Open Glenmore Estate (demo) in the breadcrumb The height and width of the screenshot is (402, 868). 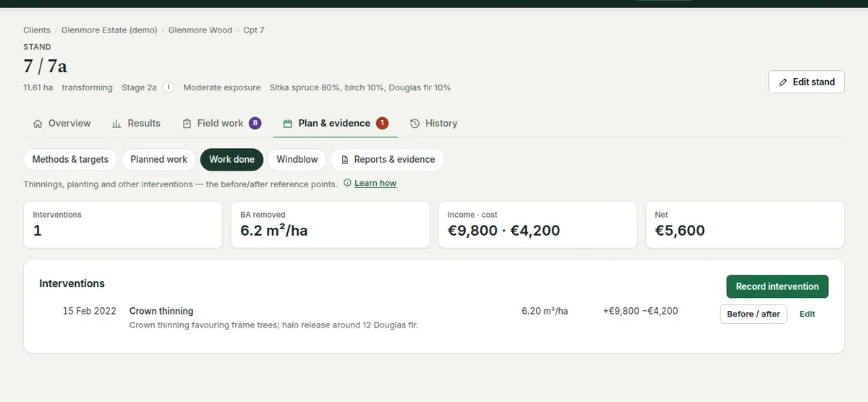click(x=109, y=30)
